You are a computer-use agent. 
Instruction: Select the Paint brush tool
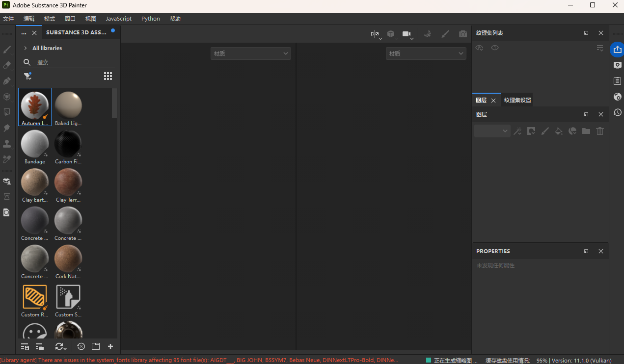point(7,49)
